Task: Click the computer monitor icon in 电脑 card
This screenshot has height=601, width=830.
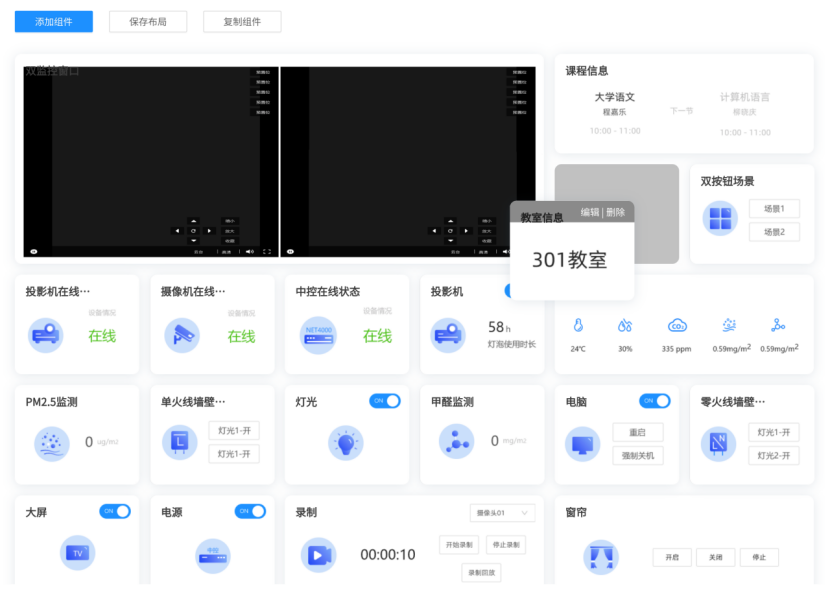Action: click(582, 442)
